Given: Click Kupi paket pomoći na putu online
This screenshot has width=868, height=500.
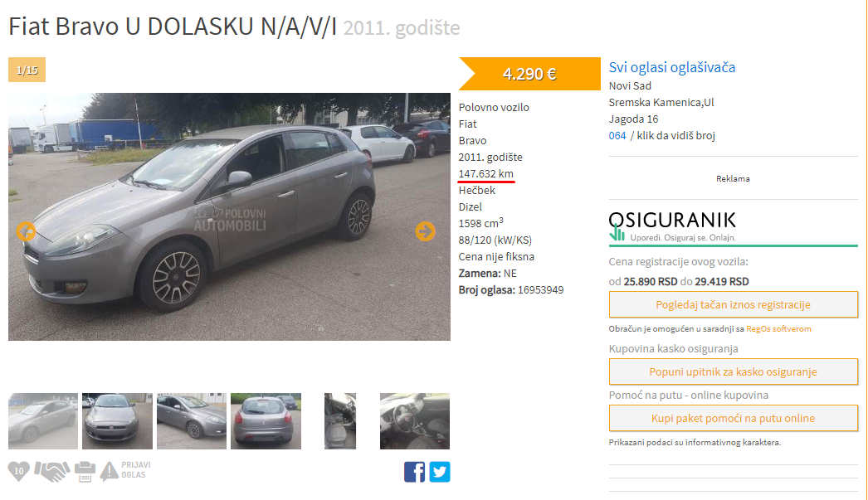Looking at the screenshot, I should (x=733, y=418).
